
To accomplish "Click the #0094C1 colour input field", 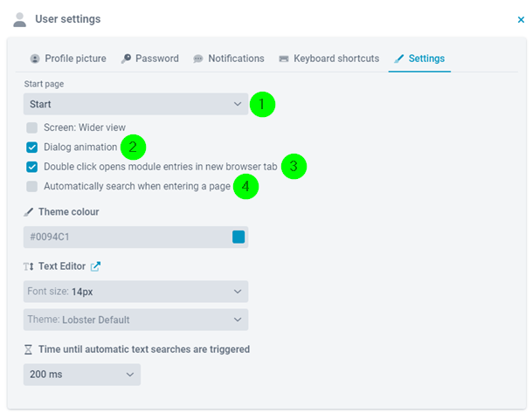I will point(135,237).
